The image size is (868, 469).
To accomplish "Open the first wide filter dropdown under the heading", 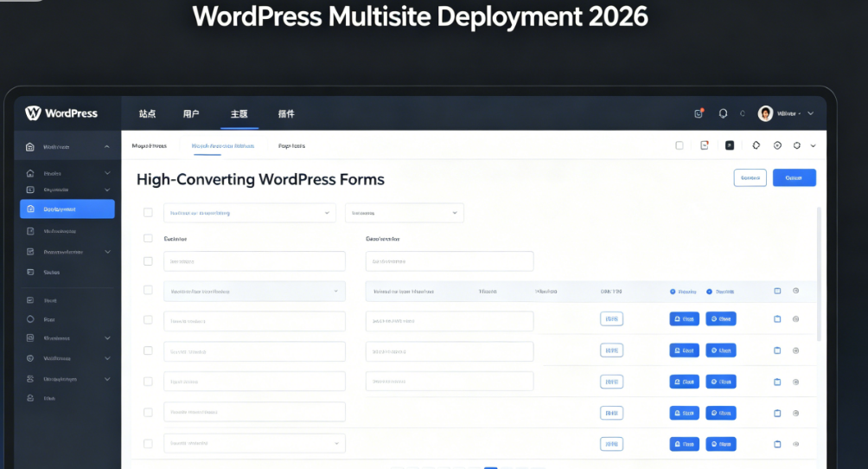I will coord(249,212).
